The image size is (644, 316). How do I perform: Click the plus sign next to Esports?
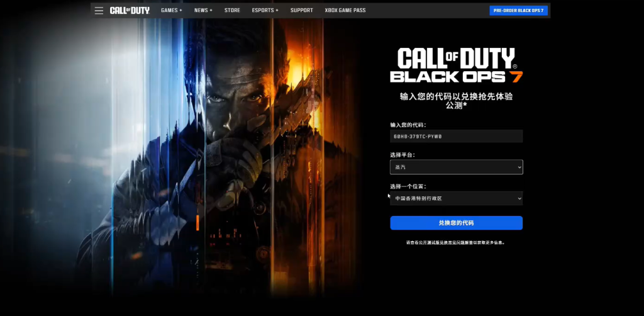coord(276,11)
